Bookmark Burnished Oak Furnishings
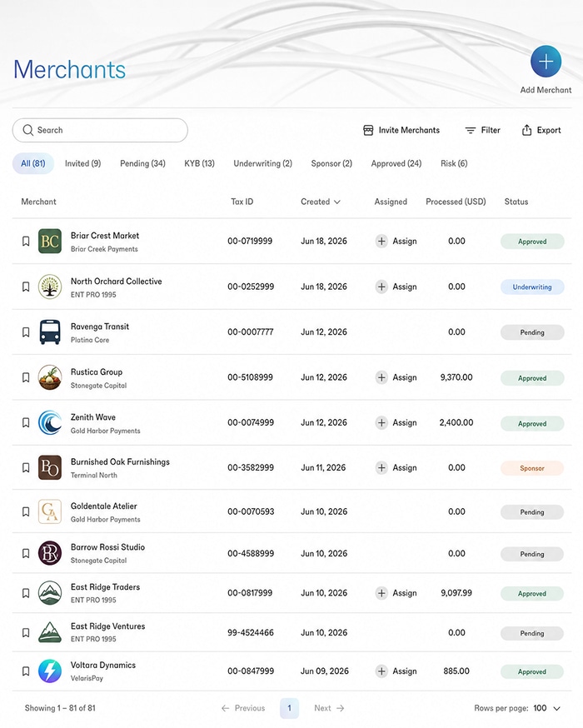The width and height of the screenshot is (583, 728). [x=26, y=467]
